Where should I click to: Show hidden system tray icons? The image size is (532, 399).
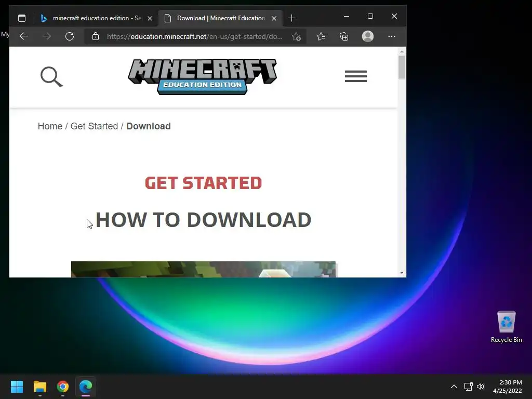454,387
